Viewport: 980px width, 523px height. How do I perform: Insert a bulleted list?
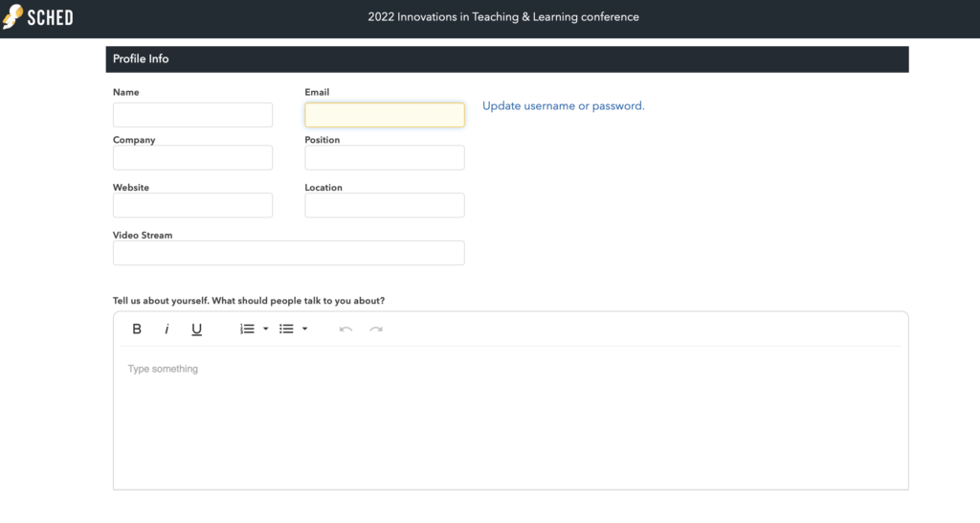[286, 330]
